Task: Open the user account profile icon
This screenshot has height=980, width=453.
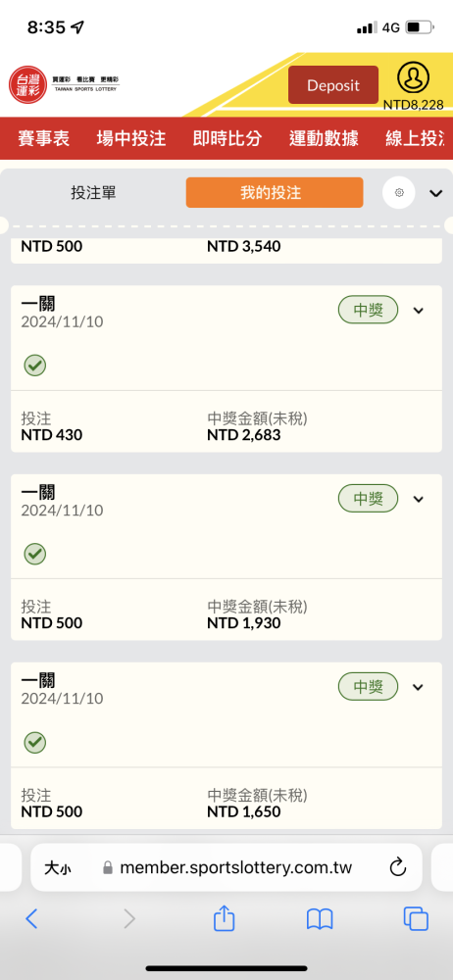Action: [x=413, y=77]
